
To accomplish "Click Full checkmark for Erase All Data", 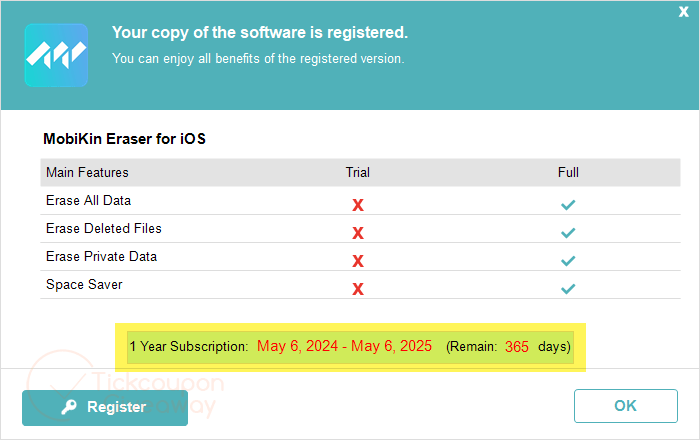I will click(568, 205).
